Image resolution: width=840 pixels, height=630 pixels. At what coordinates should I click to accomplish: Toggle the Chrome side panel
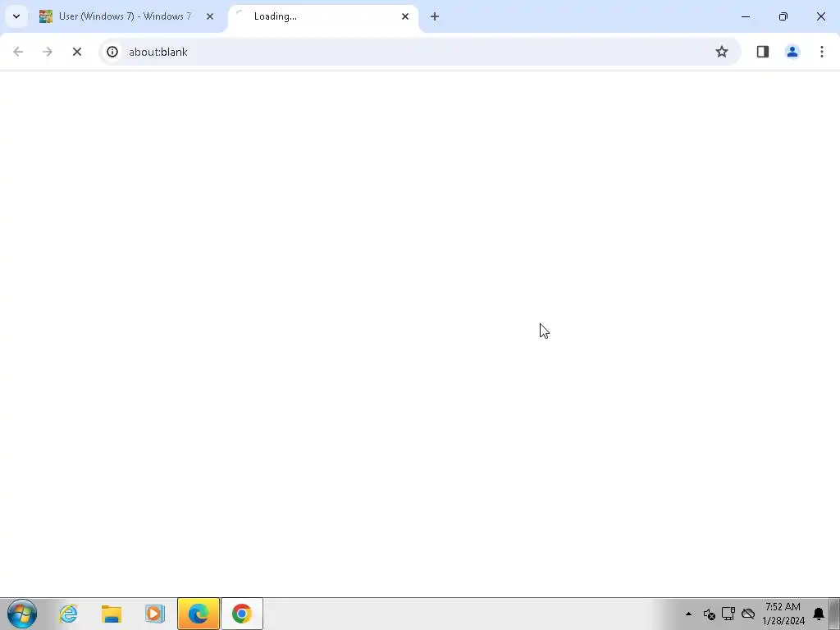[x=762, y=52]
